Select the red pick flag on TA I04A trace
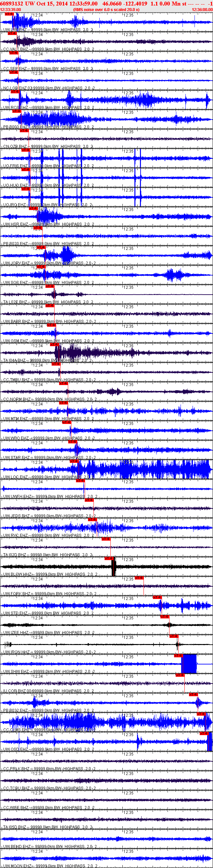Viewport: 213px width, 868px height. [54, 345]
